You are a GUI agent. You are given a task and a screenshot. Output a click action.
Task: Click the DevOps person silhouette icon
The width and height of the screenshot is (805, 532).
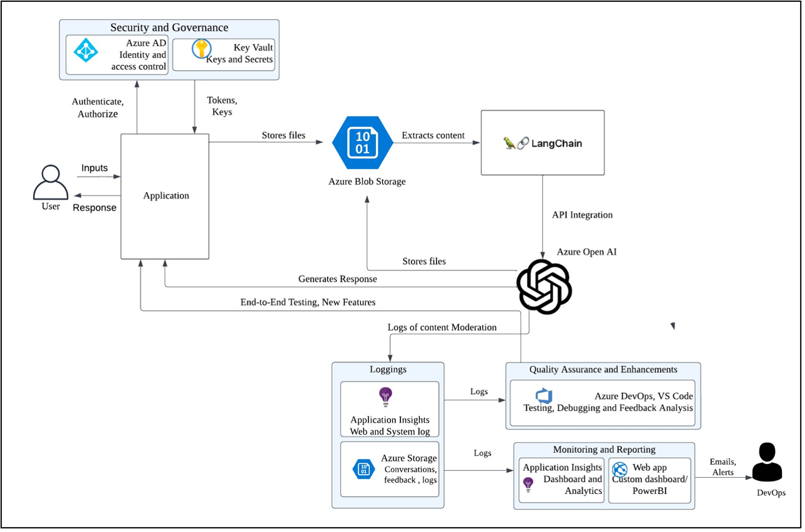coord(767,462)
